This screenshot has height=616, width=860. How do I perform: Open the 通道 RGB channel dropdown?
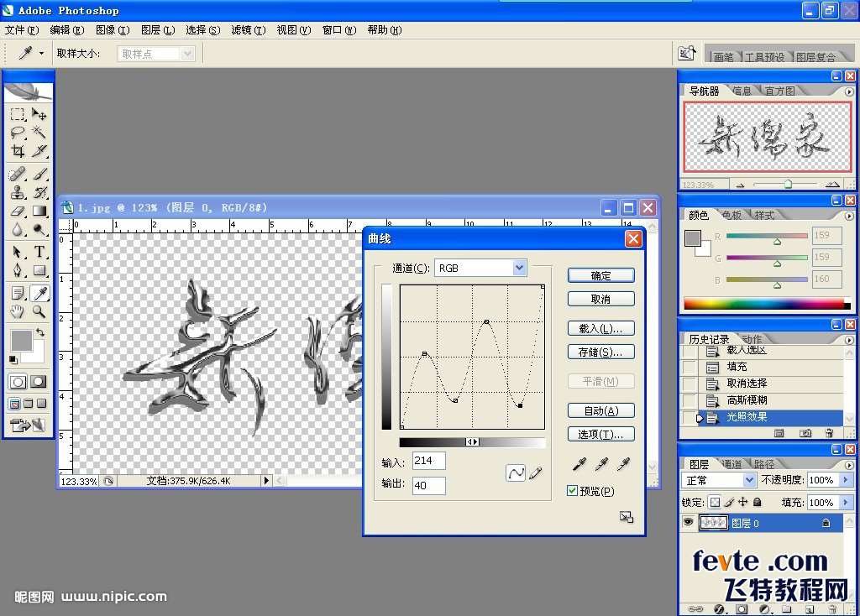coord(519,268)
